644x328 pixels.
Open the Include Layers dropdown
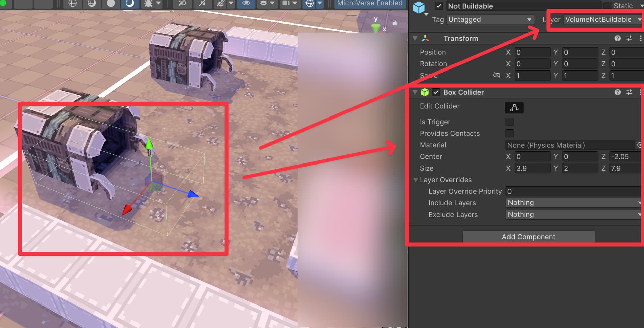coord(573,203)
